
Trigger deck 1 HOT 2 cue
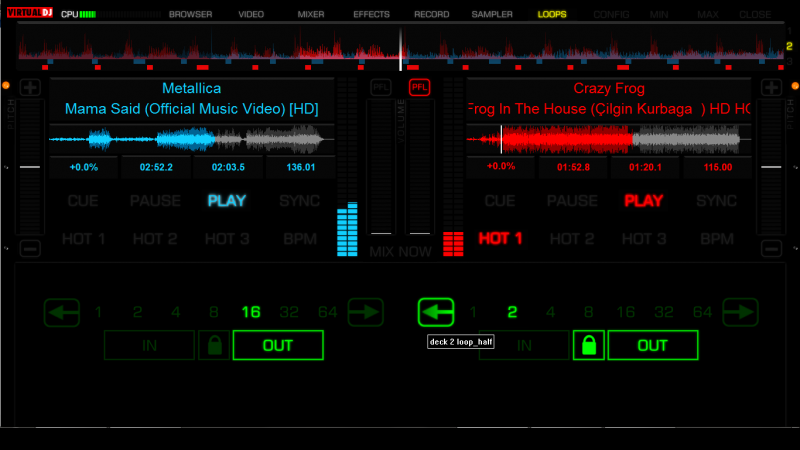click(155, 239)
